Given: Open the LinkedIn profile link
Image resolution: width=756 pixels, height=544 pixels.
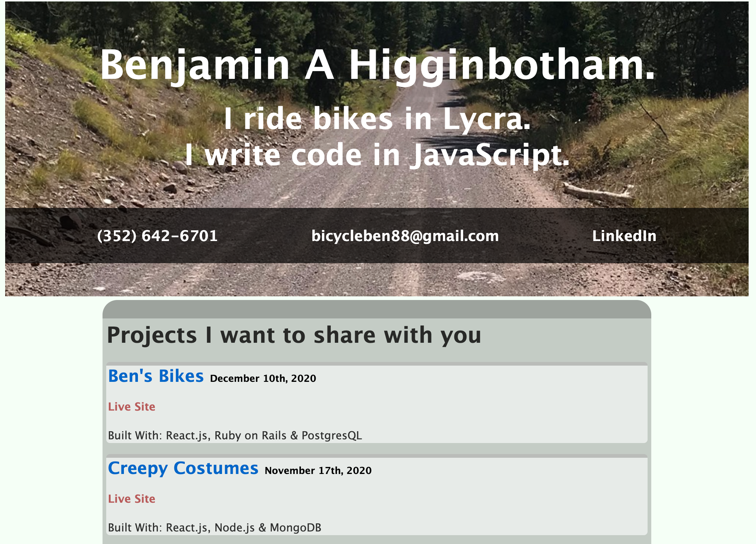Looking at the screenshot, I should point(624,236).
